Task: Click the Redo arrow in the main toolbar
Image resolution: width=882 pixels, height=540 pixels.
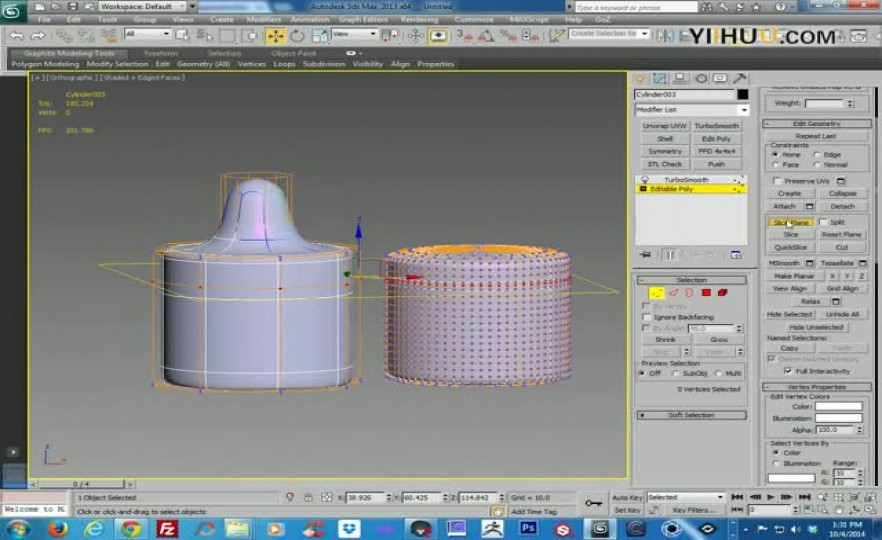Action: (38, 36)
